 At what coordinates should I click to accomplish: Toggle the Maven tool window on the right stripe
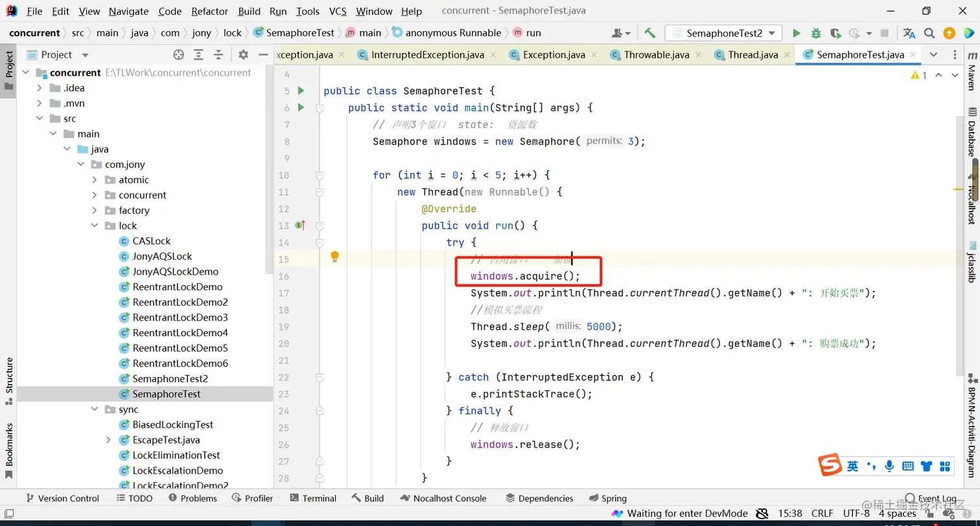point(972,72)
